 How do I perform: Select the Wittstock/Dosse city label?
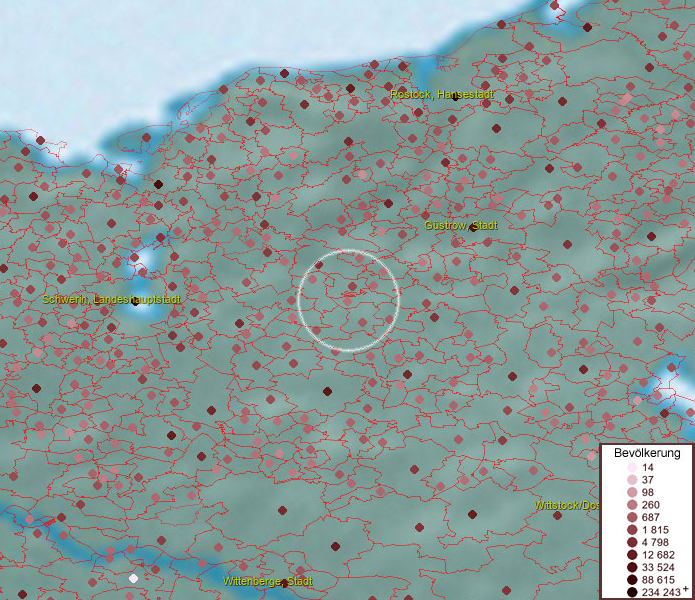click(566, 506)
